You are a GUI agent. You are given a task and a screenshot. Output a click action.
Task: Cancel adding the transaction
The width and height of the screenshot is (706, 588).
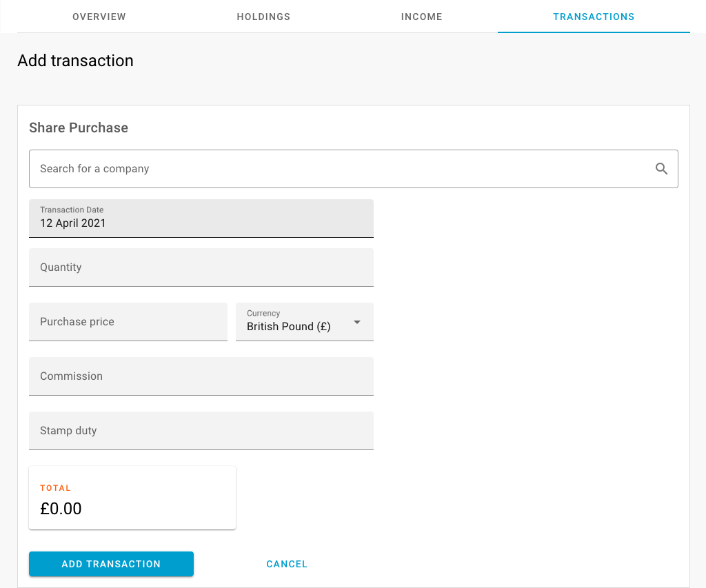[287, 564]
